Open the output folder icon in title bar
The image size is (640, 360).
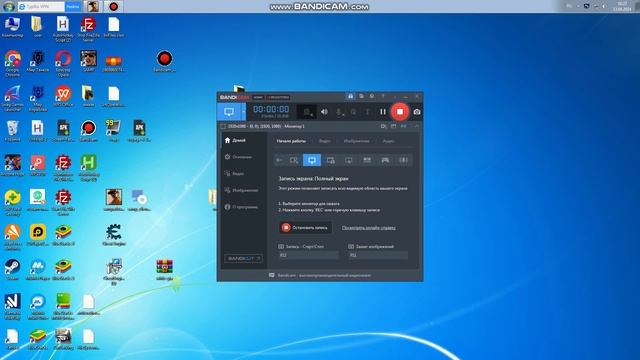coord(361,97)
